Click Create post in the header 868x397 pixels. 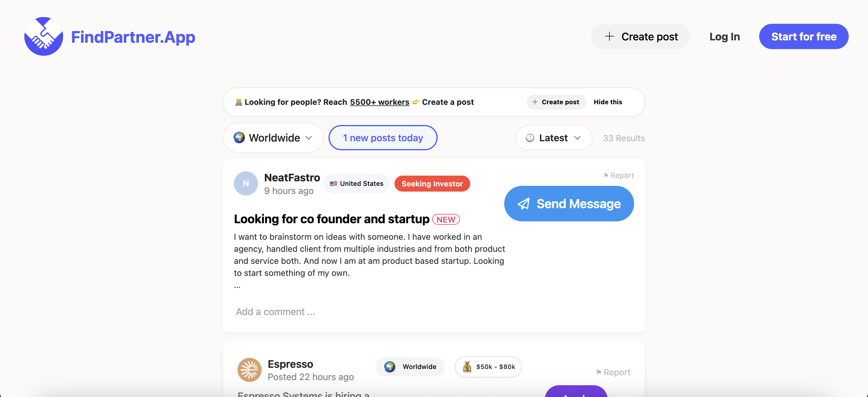pos(640,36)
